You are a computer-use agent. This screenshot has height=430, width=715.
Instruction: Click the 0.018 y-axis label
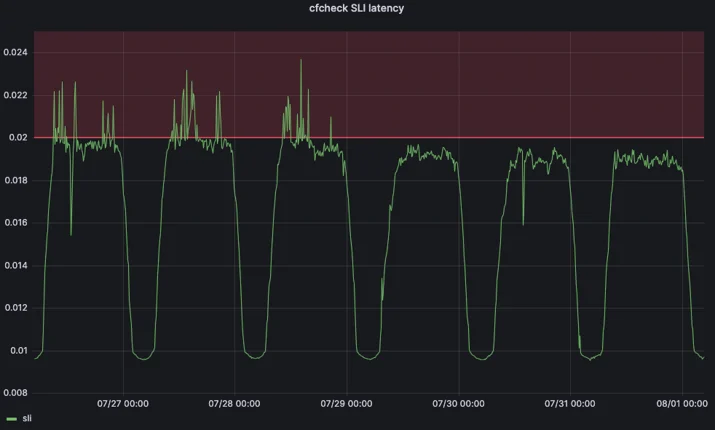click(16, 180)
